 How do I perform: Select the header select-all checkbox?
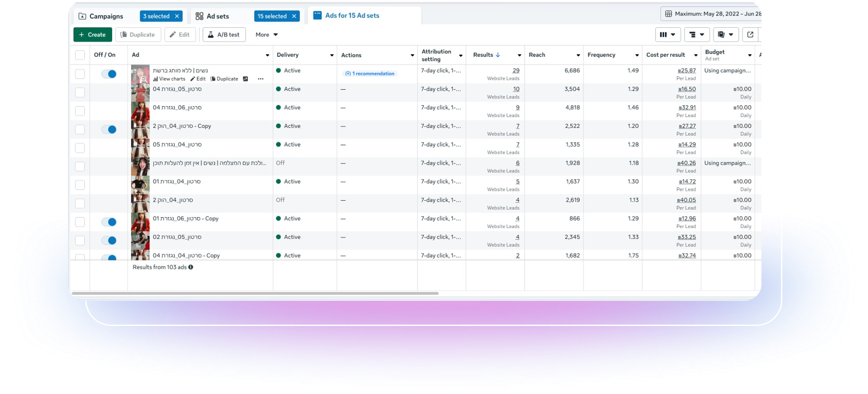[x=80, y=55]
